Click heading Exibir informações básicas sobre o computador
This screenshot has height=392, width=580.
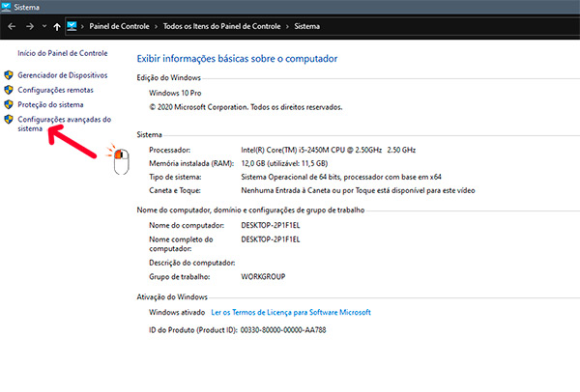pos(237,59)
